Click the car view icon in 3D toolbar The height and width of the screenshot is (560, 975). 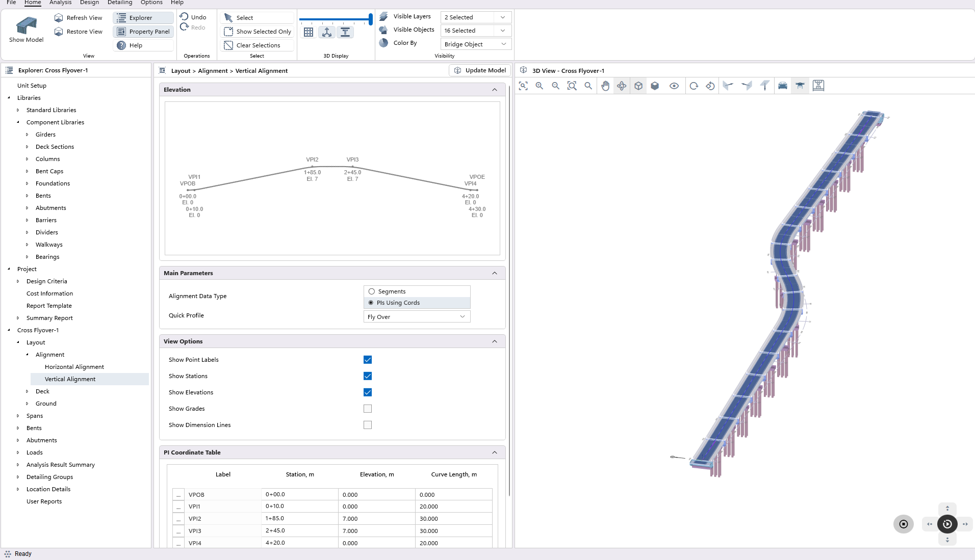pos(783,86)
